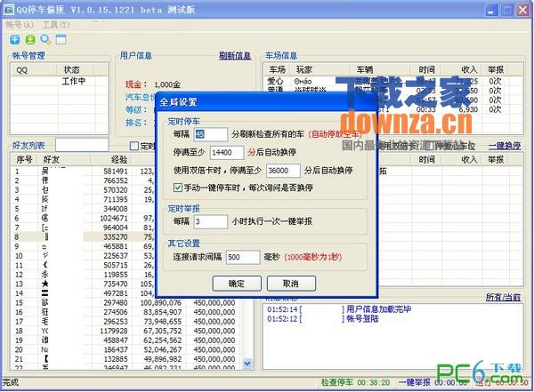This screenshot has height=392, width=534.
Task: Click the blue plus add-account toolbar icon
Action: 14,40
